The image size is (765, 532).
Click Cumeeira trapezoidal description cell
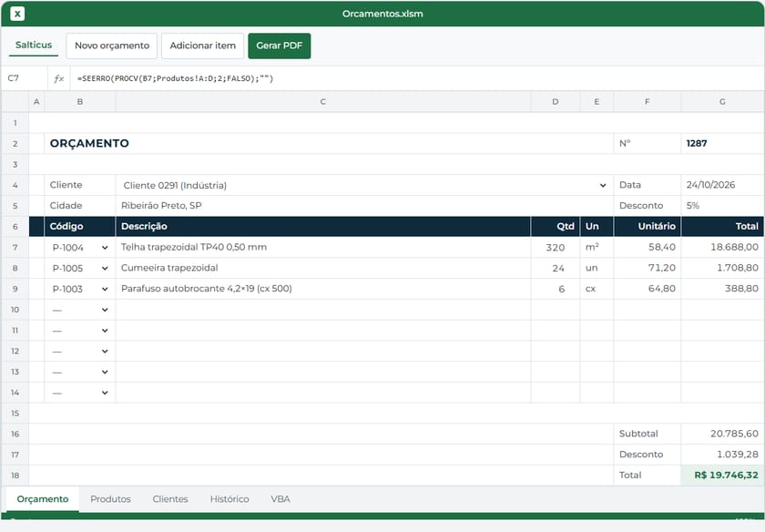(x=323, y=268)
